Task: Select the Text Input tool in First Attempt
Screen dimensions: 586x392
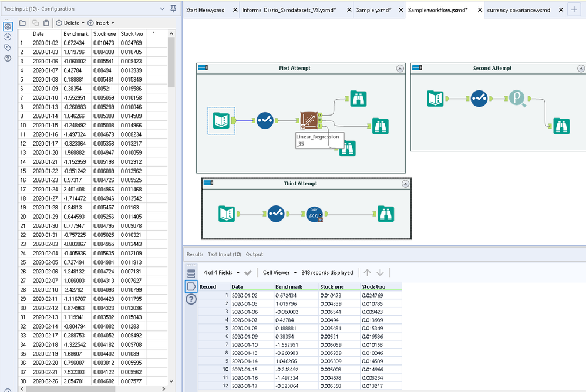Action: [x=221, y=121]
